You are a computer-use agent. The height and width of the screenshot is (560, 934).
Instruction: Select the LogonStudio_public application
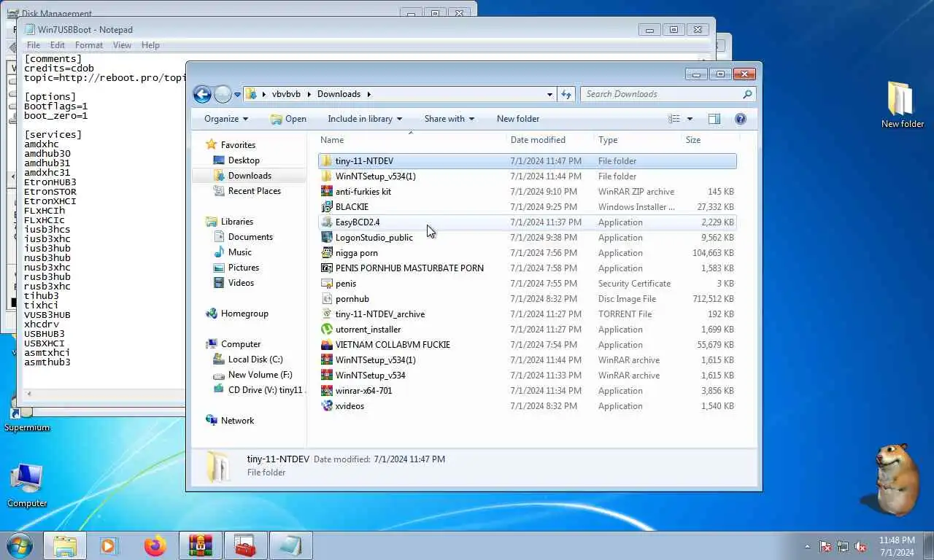click(x=528, y=238)
